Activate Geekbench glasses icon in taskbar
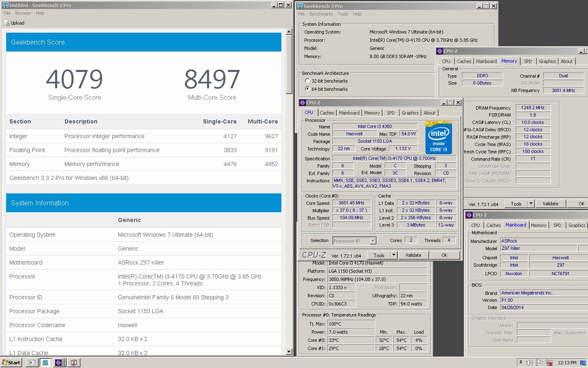Image resolution: width=588 pixels, height=368 pixels. pyautogui.click(x=45, y=362)
